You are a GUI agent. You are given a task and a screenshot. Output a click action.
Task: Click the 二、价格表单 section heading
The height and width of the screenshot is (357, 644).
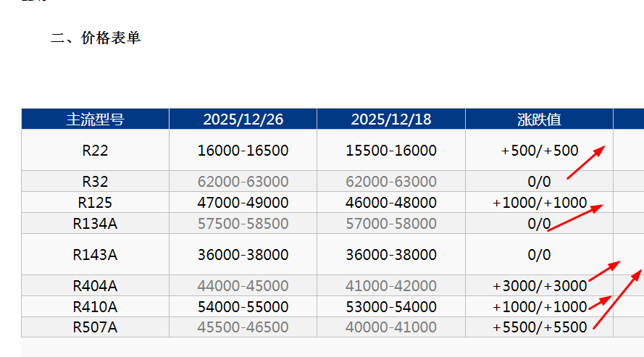point(96,38)
